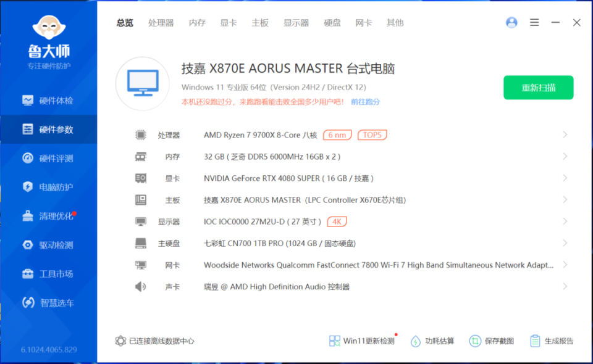
Task: Click the large desktop computer icon
Action: tap(143, 83)
